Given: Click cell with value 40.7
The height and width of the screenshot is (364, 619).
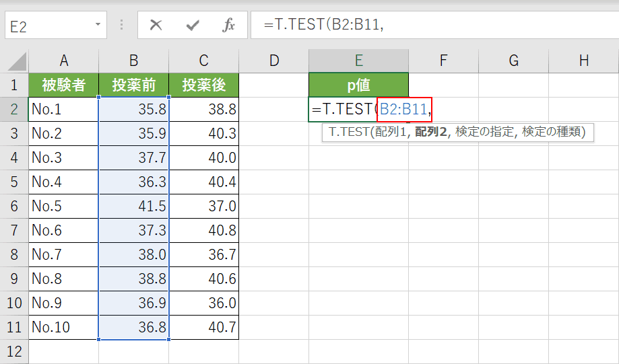Looking at the screenshot, I should click(203, 327).
